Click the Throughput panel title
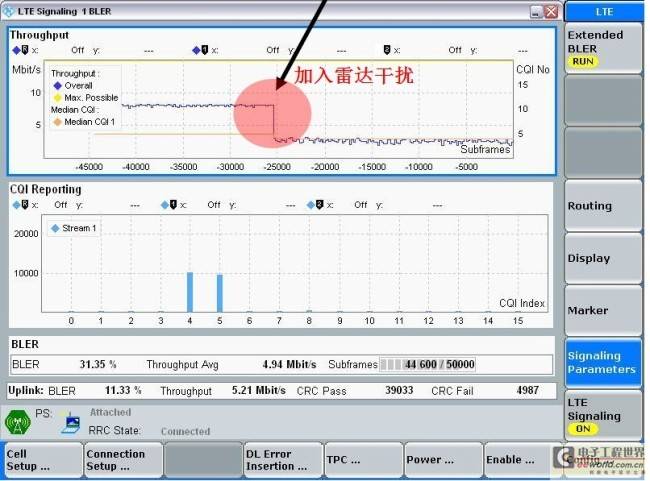650x481 pixels. (39, 35)
